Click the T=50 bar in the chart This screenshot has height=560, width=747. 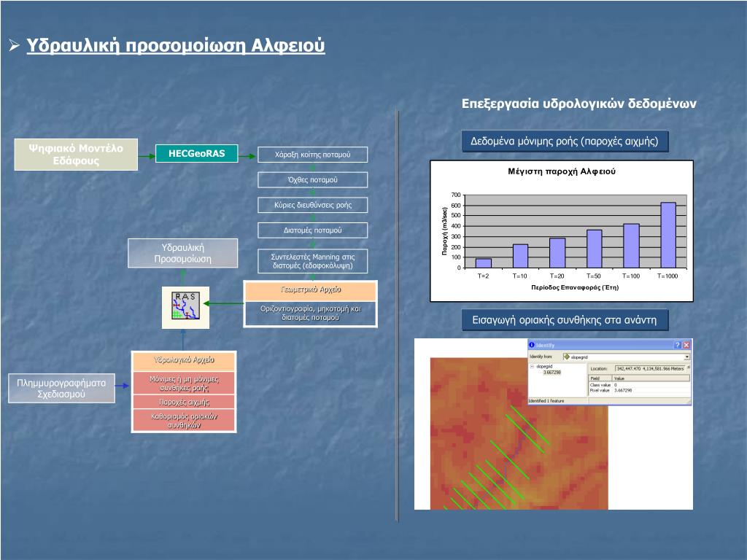point(594,249)
